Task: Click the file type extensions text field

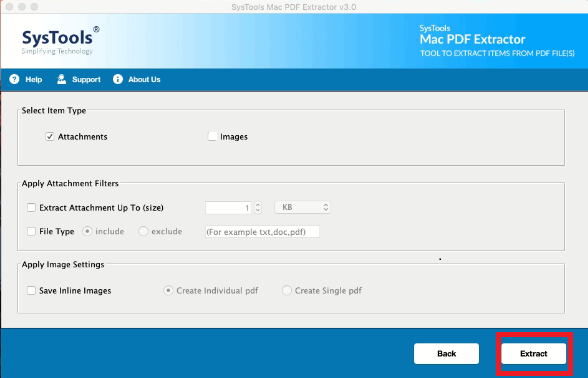Action: [x=262, y=232]
